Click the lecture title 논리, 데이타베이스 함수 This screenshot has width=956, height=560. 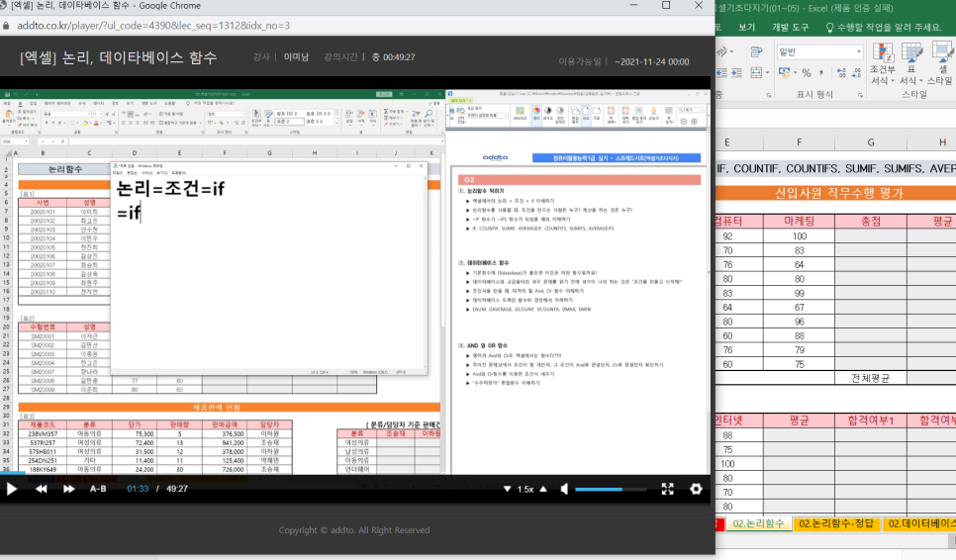click(x=119, y=57)
